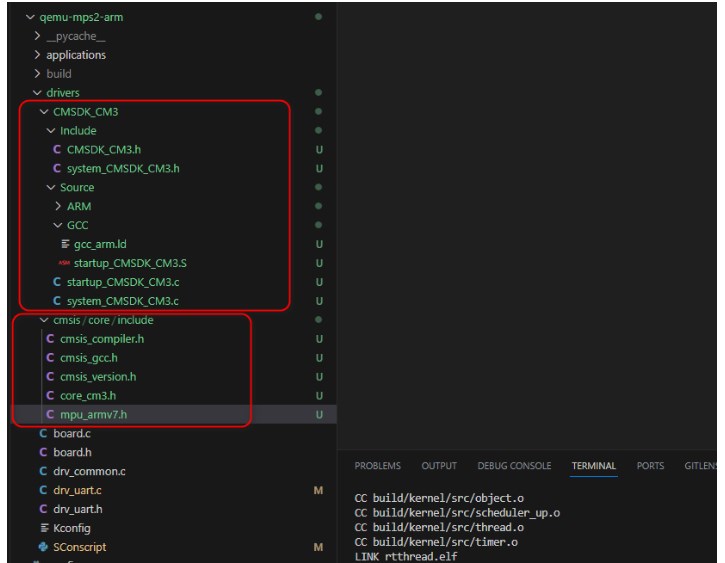Image resolution: width=725 pixels, height=563 pixels.
Task: Open the GITLENS panel tab
Action: (700, 466)
